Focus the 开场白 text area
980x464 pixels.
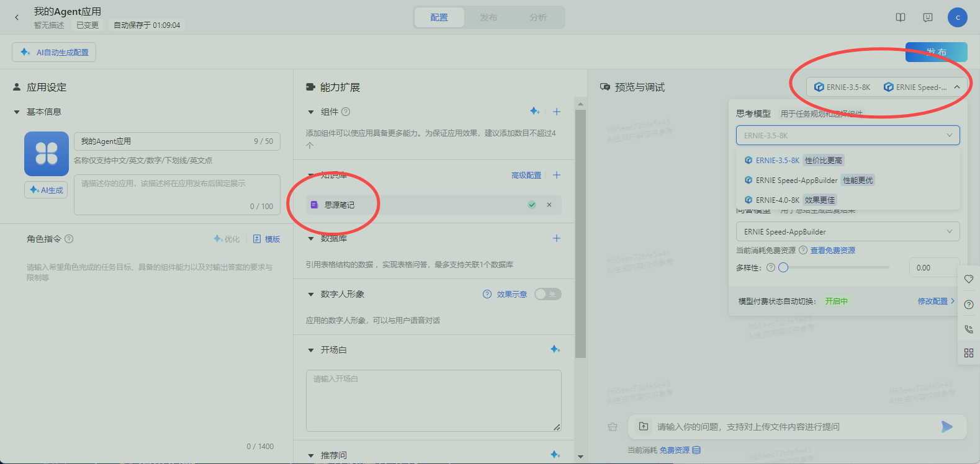(434, 401)
